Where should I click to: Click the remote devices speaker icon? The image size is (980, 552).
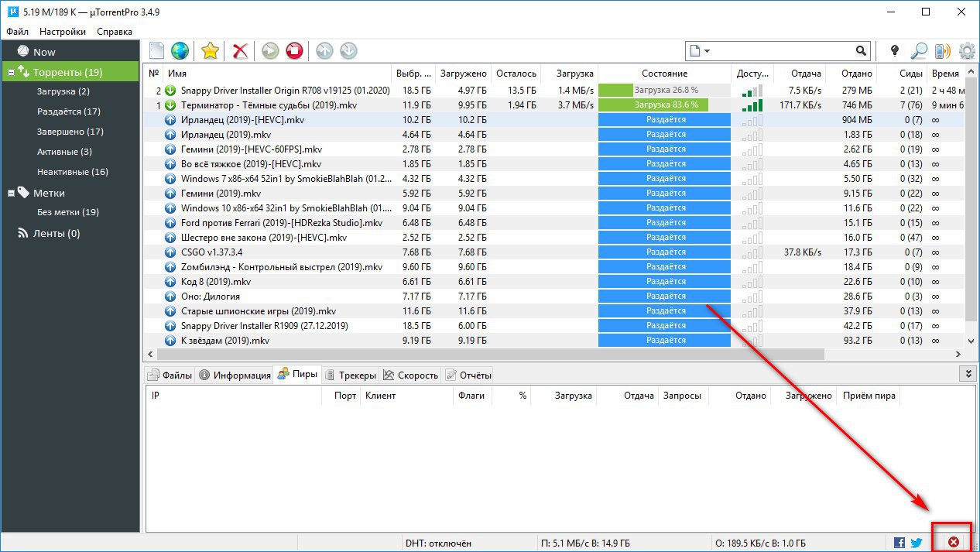click(942, 51)
